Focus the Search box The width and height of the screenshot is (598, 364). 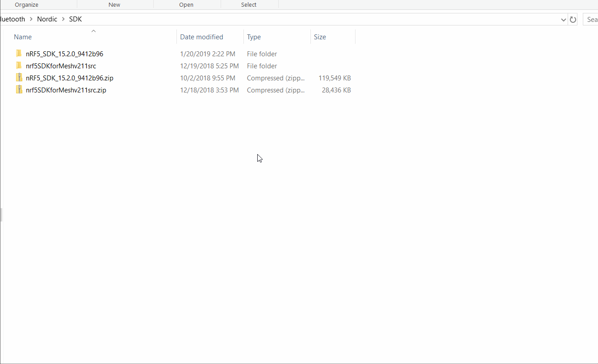(x=590, y=19)
